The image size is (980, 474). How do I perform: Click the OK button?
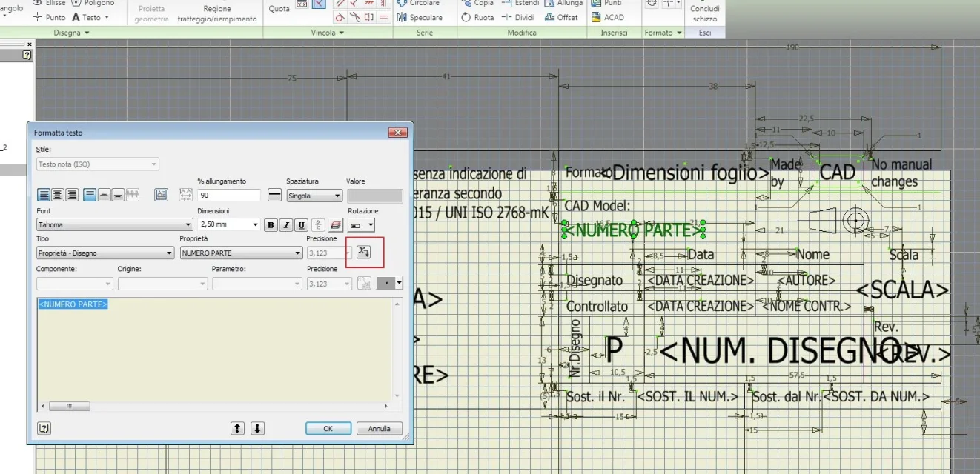[x=328, y=428]
